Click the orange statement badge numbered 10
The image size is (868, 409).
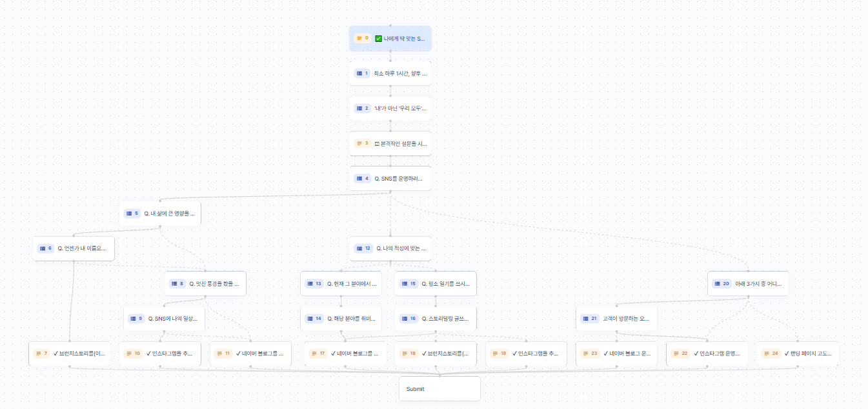(x=134, y=354)
